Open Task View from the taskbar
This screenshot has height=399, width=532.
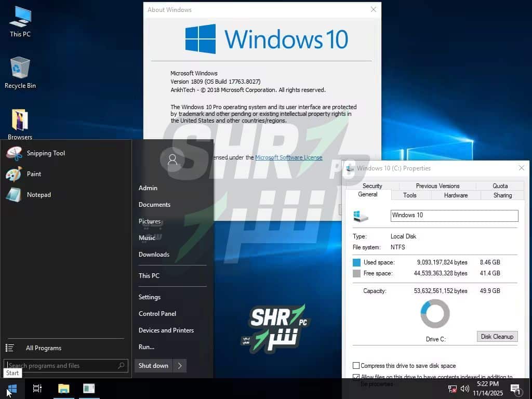(x=37, y=389)
